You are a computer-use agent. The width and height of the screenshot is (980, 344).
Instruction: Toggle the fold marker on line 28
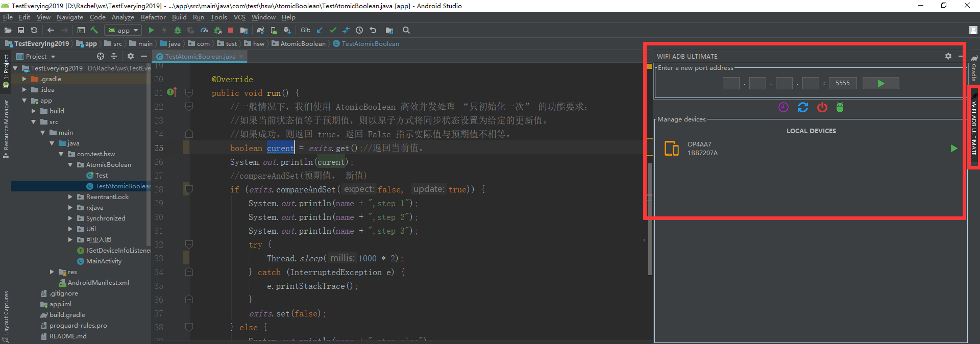coord(189,190)
